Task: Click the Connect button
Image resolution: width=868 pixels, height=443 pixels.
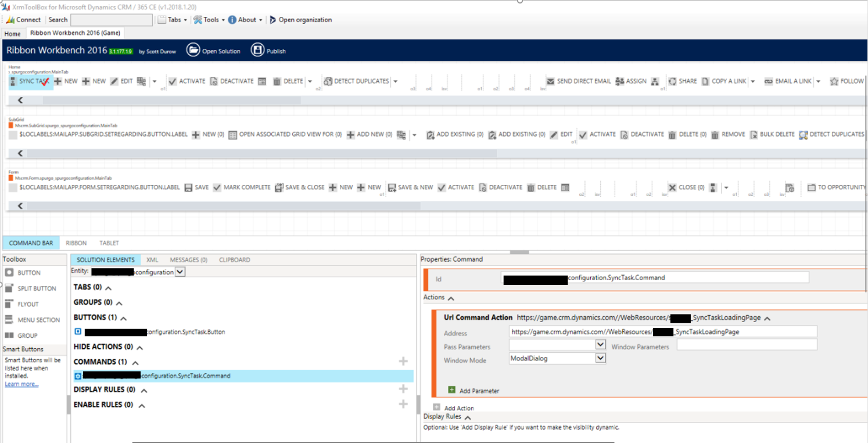Action: click(x=23, y=20)
